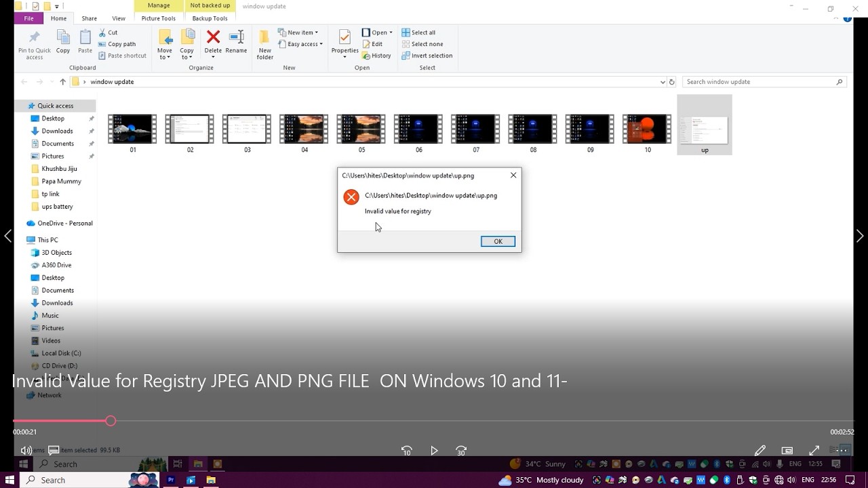
Task: Click the volume speaker icon in player
Action: 26,450
